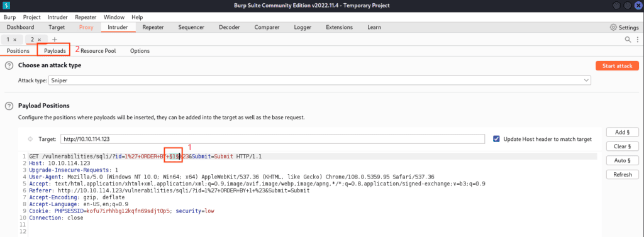644x237 pixels.
Task: Switch to the Payloads tab
Action: (55, 51)
